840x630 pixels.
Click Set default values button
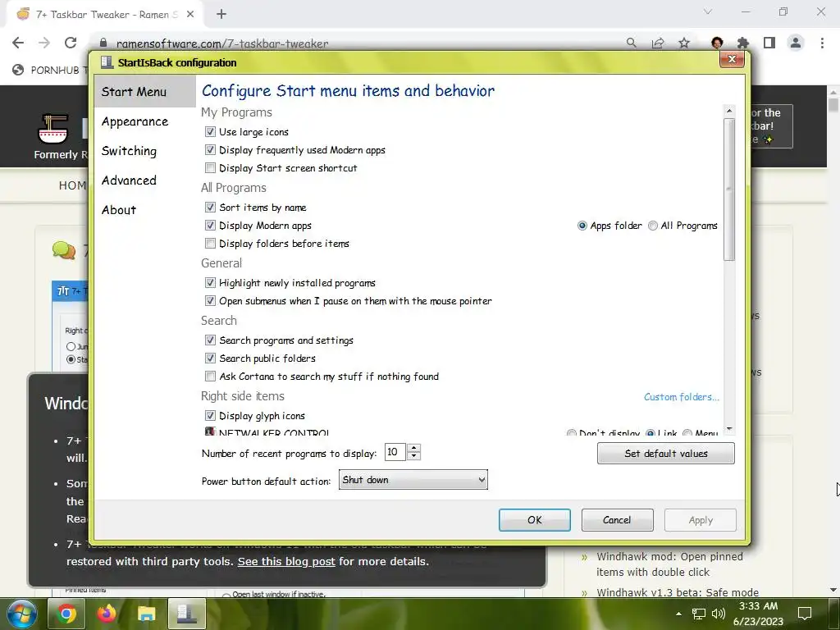pos(666,453)
